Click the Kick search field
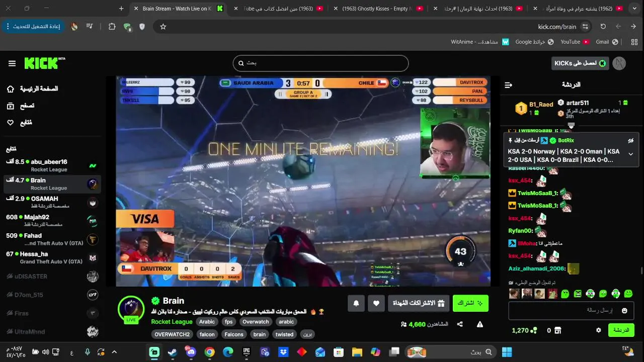Screen dimensions: 644x362 (x=320, y=63)
